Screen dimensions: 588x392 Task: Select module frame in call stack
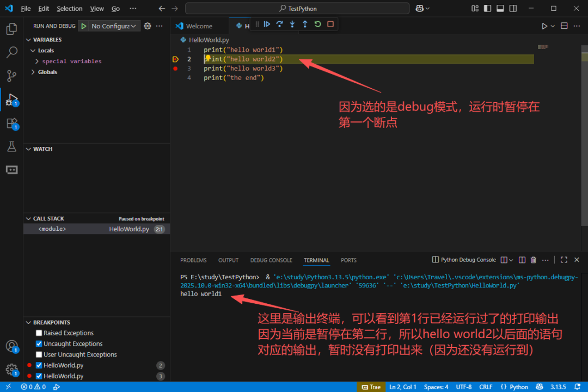[x=97, y=229]
